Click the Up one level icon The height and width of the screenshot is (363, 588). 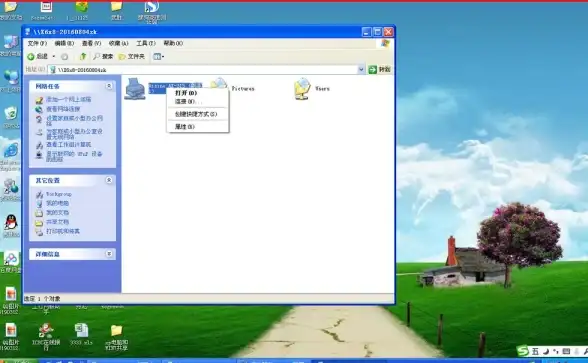pos(83,57)
